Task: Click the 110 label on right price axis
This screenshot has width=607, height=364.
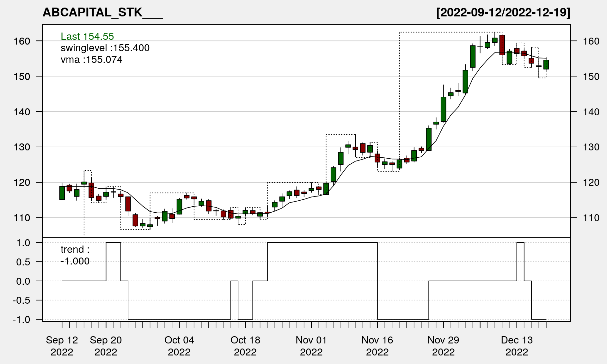Action: (x=591, y=218)
